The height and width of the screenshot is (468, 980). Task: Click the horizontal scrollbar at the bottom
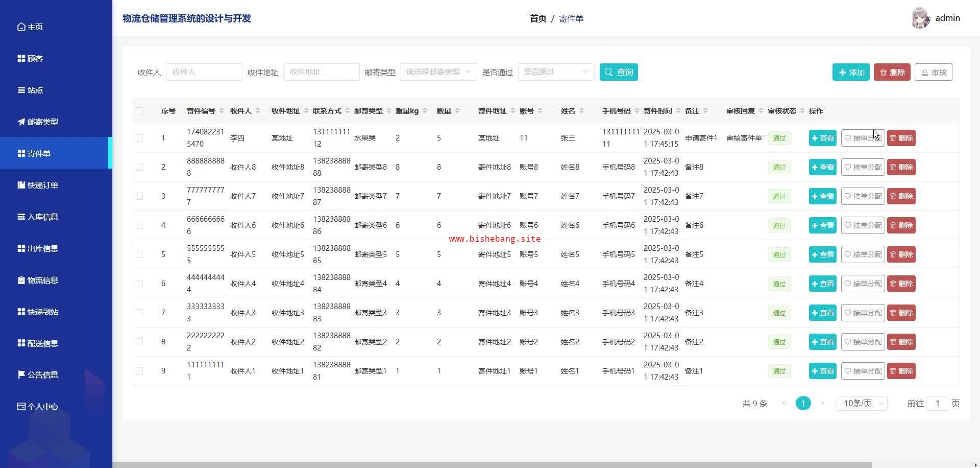[510, 465]
